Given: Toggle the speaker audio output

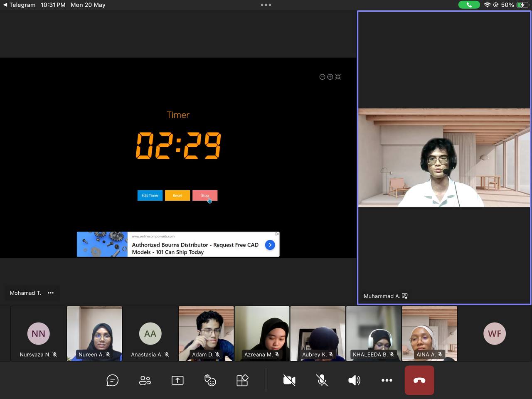Looking at the screenshot, I should tap(354, 380).
